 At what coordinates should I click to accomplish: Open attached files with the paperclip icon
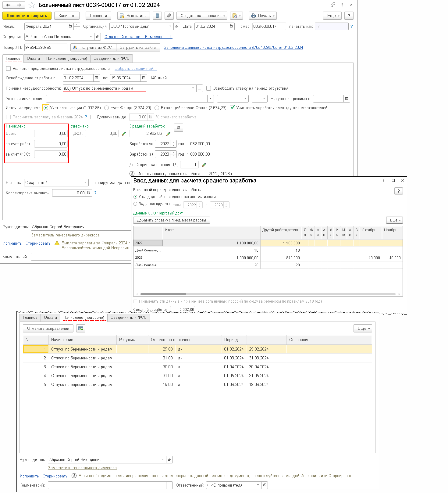coord(169,16)
